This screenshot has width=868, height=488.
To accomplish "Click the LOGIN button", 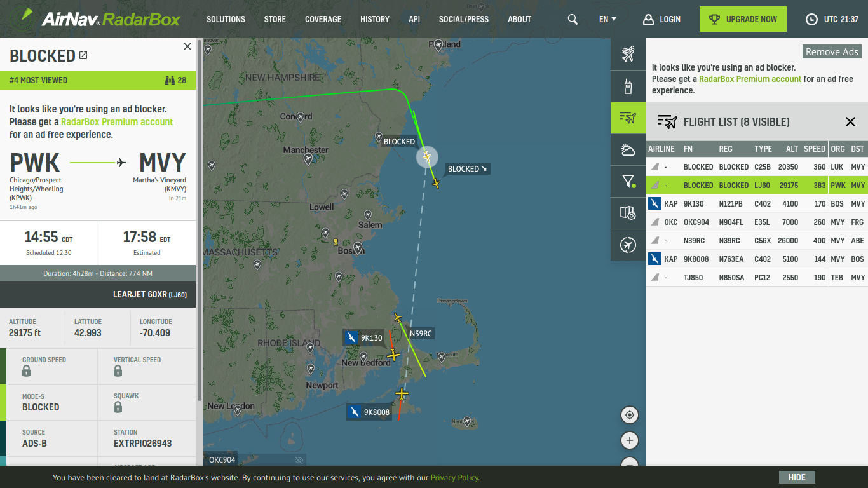I will pyautogui.click(x=661, y=19).
